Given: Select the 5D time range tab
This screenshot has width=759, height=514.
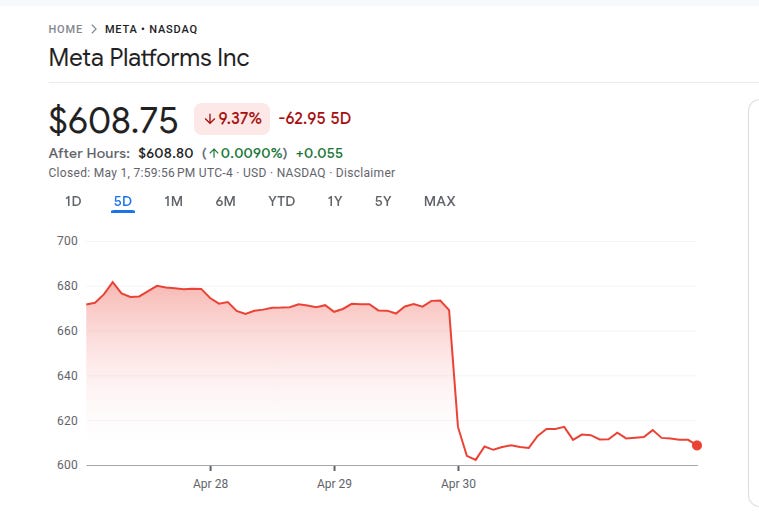Looking at the screenshot, I should click(x=123, y=201).
